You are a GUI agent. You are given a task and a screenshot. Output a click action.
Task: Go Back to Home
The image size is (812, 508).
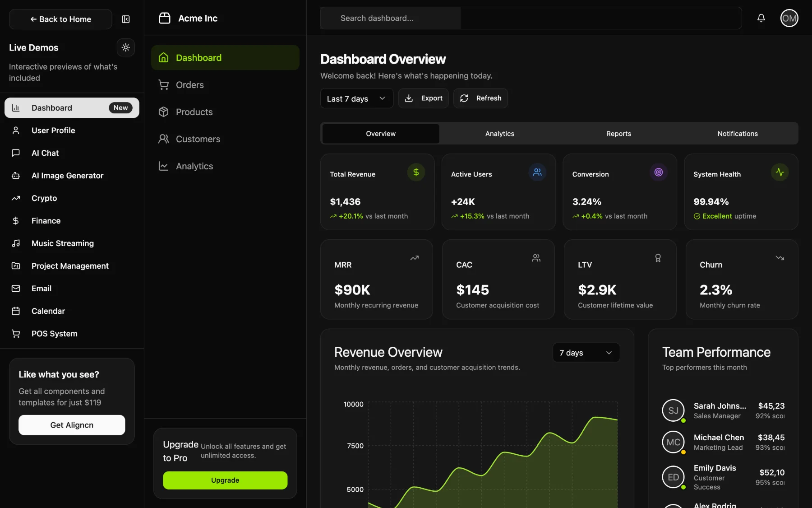point(60,19)
